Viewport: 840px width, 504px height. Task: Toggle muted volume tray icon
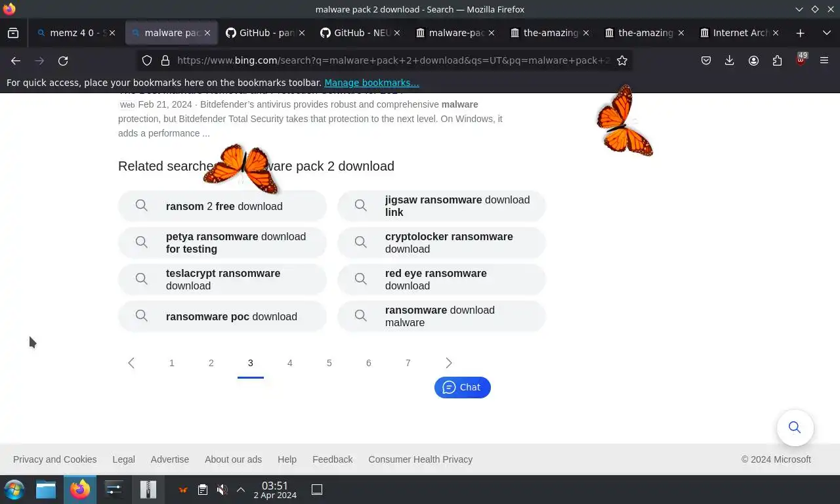[x=222, y=490]
